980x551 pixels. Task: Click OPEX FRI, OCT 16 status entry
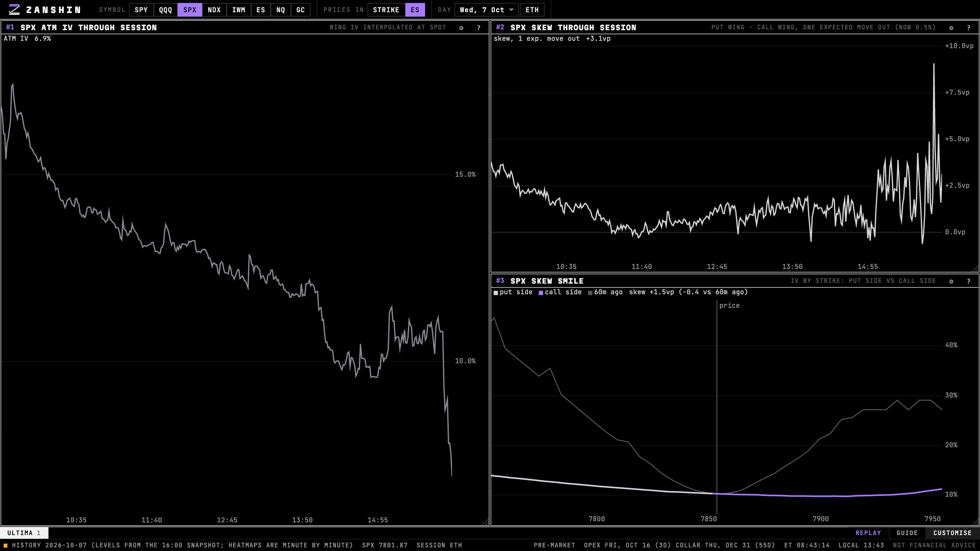pyautogui.click(x=628, y=545)
